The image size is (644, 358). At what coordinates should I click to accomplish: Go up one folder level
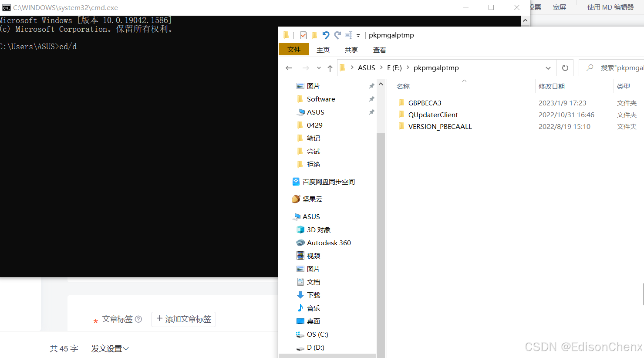pyautogui.click(x=330, y=68)
